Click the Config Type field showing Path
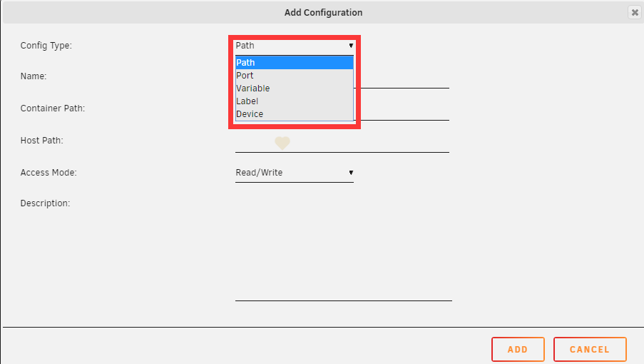The width and height of the screenshot is (644, 364). click(x=294, y=46)
